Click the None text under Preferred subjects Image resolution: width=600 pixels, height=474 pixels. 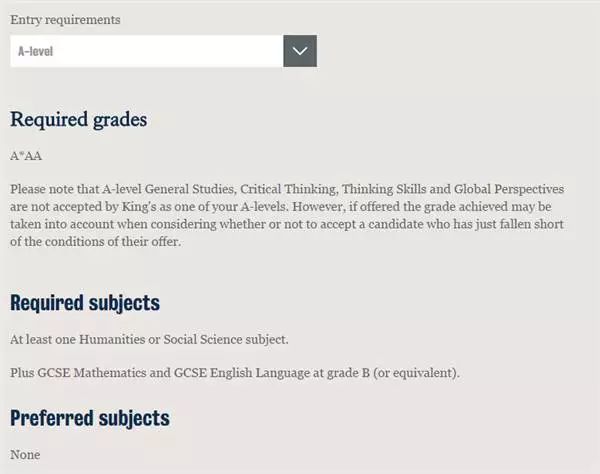(x=25, y=455)
